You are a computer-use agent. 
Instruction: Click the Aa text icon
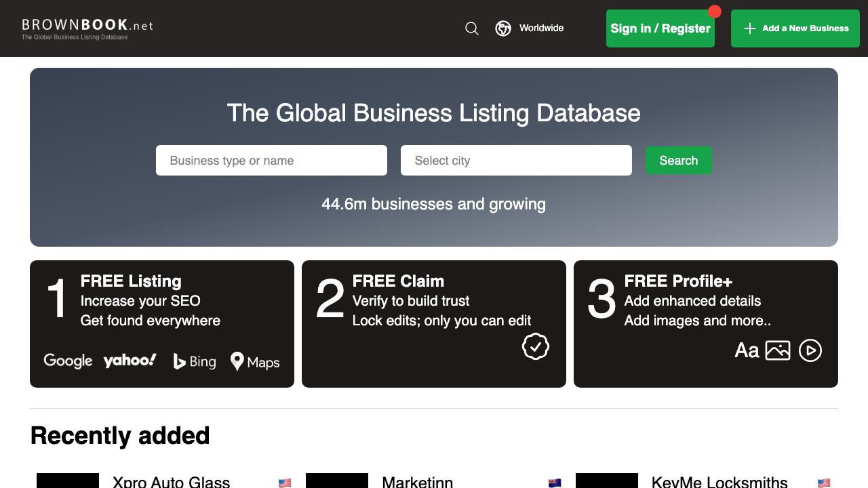pyautogui.click(x=747, y=350)
